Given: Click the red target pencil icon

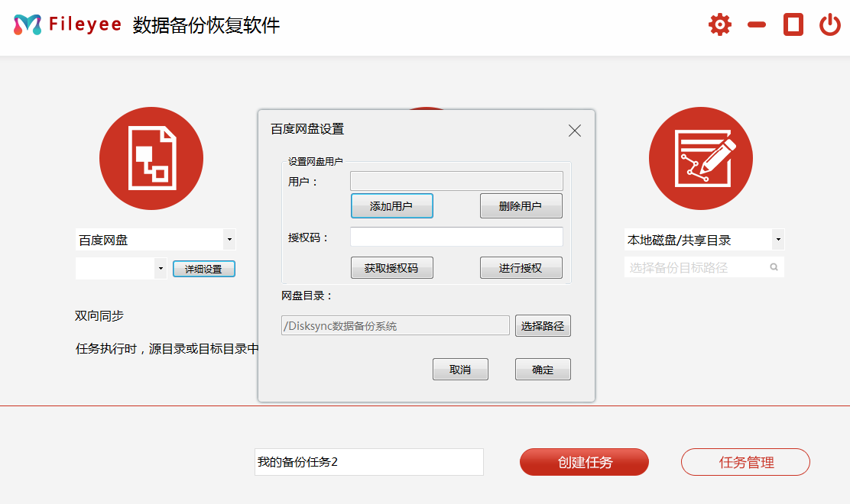Looking at the screenshot, I should tap(701, 158).
